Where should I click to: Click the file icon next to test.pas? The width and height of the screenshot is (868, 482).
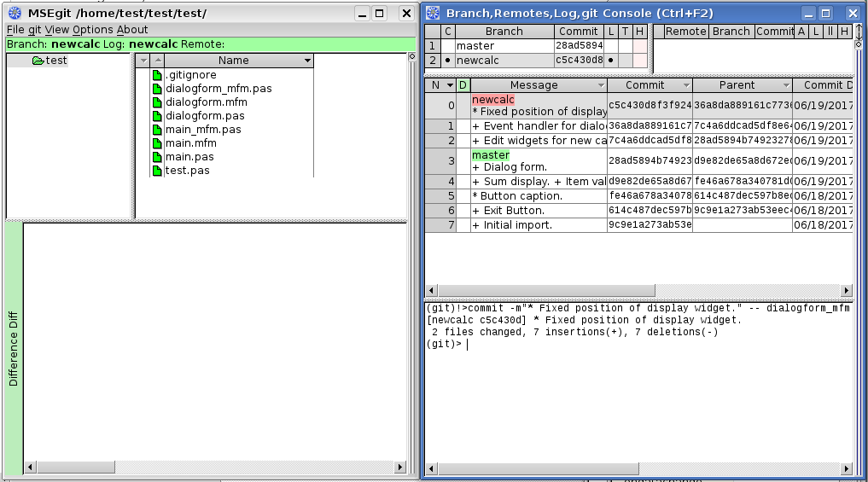click(157, 171)
